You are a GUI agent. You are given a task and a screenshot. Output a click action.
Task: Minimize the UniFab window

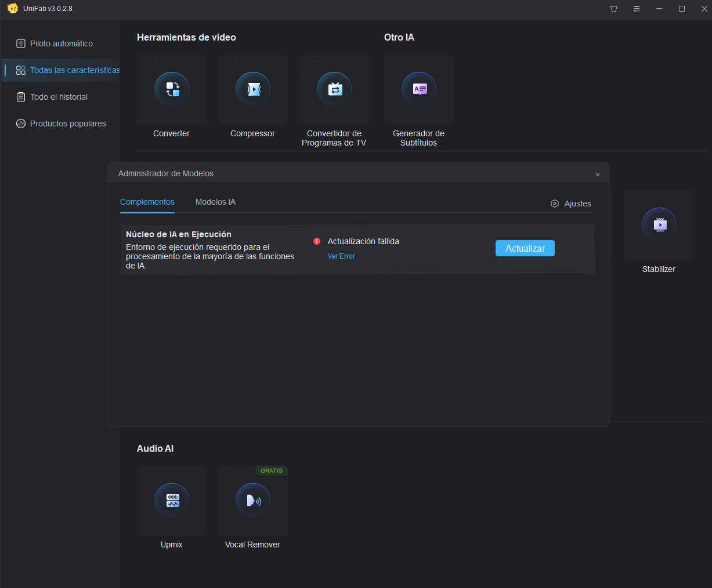point(659,9)
